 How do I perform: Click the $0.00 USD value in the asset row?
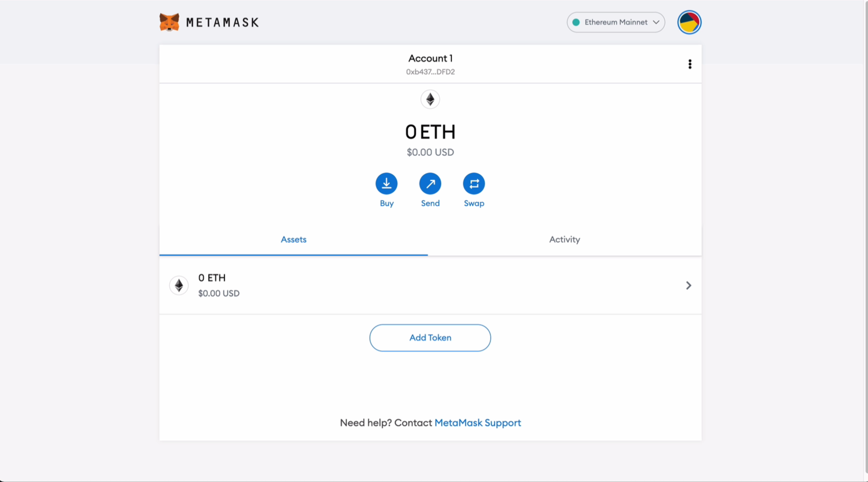pyautogui.click(x=219, y=293)
